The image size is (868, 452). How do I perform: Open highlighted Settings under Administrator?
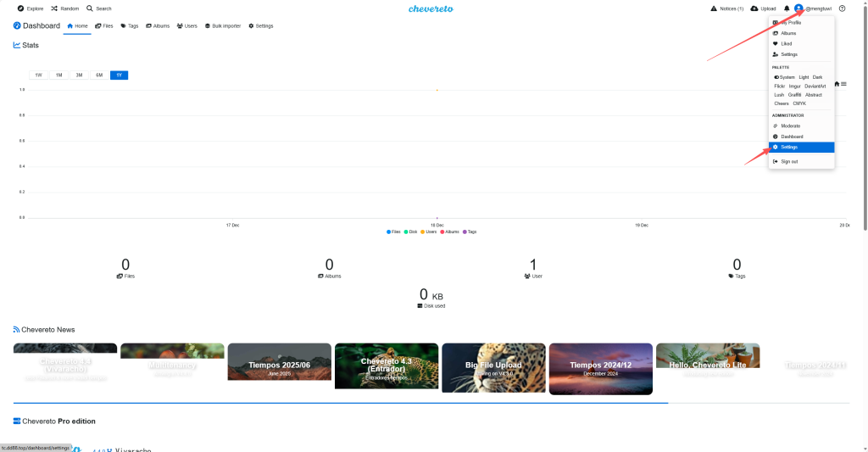801,147
